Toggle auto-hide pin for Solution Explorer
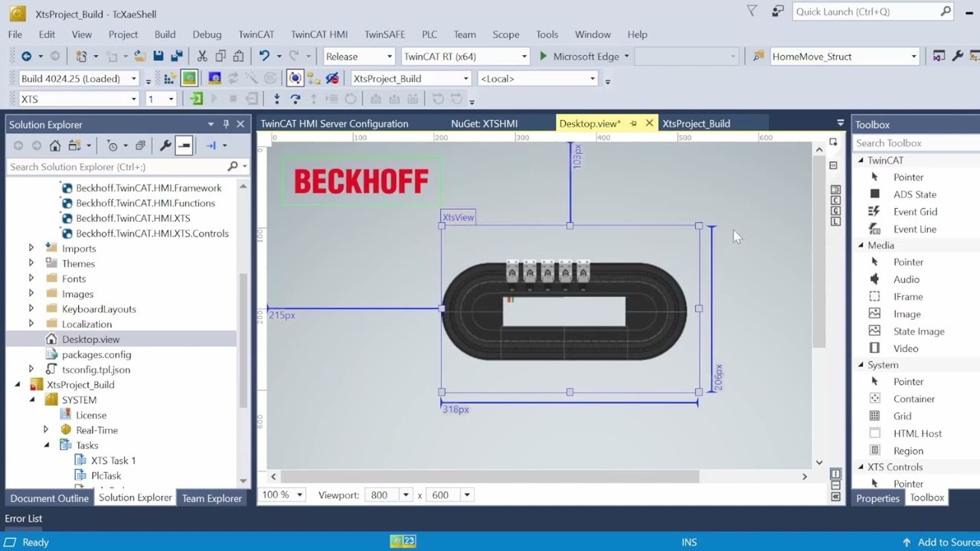Screen dimensions: 980x551 [226, 124]
